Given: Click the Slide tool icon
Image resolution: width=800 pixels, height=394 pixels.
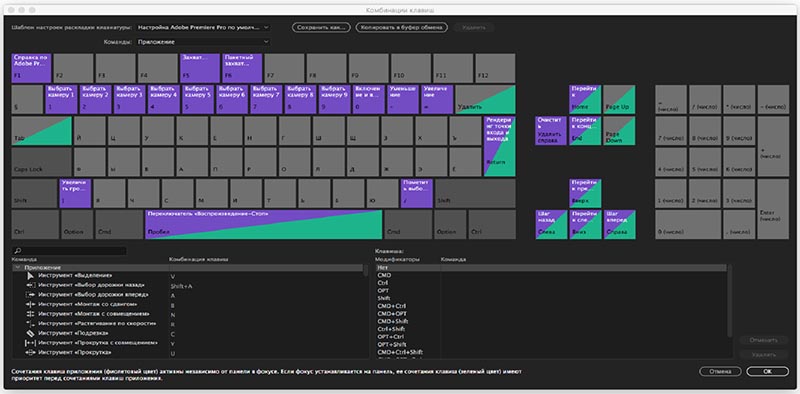Looking at the screenshot, I should tap(30, 353).
